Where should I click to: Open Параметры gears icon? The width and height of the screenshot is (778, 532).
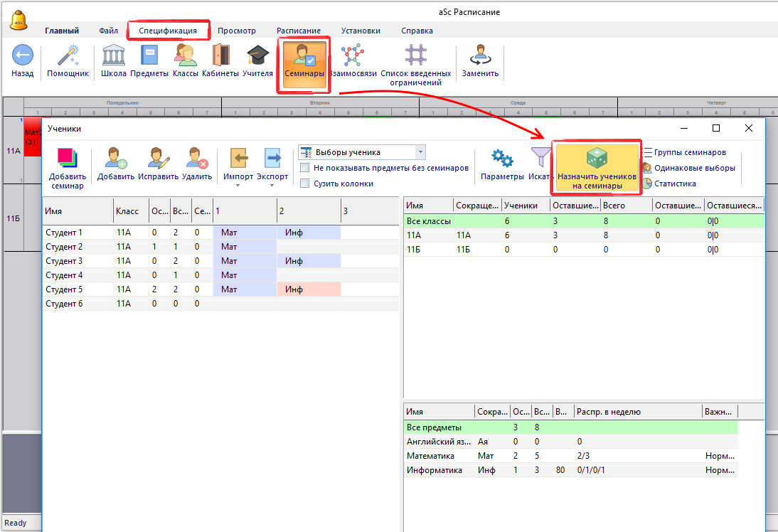point(503,159)
